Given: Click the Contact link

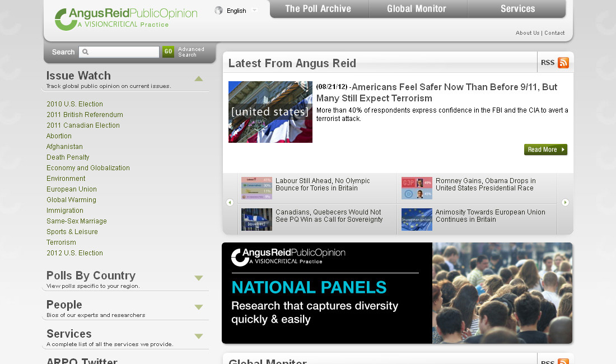Looking at the screenshot, I should click(x=554, y=33).
